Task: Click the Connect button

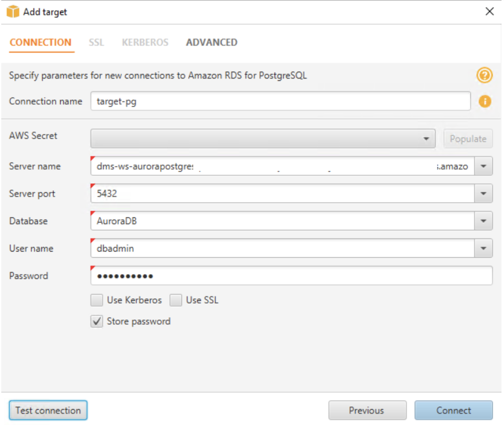Action: coord(453,410)
